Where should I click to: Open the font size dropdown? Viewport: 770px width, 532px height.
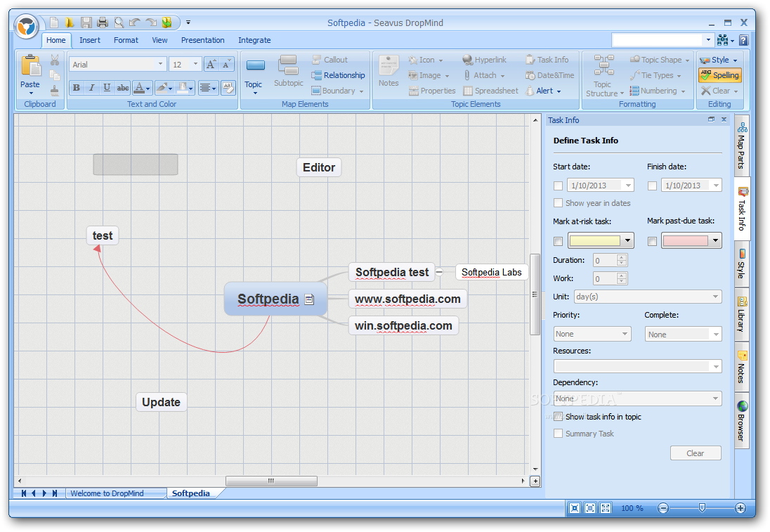pyautogui.click(x=195, y=64)
